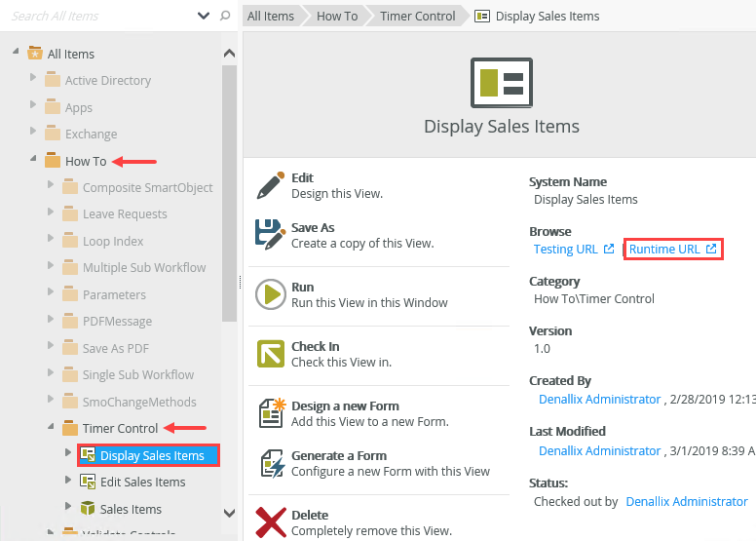Viewport: 756px width, 541px height.
Task: Collapse the How To folder
Action: click(x=32, y=160)
